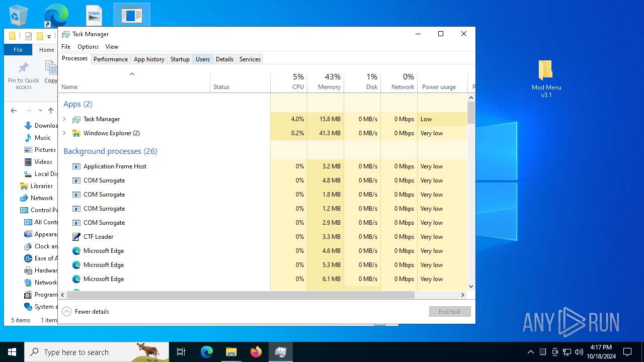Open the Options menu
The height and width of the screenshot is (362, 644).
coord(88,47)
